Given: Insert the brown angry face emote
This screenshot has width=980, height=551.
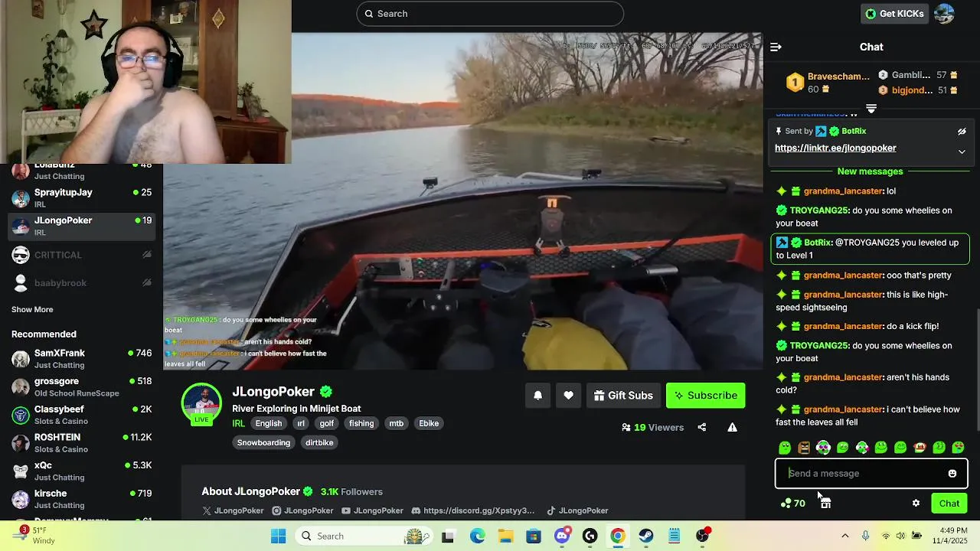Looking at the screenshot, I should tap(804, 448).
